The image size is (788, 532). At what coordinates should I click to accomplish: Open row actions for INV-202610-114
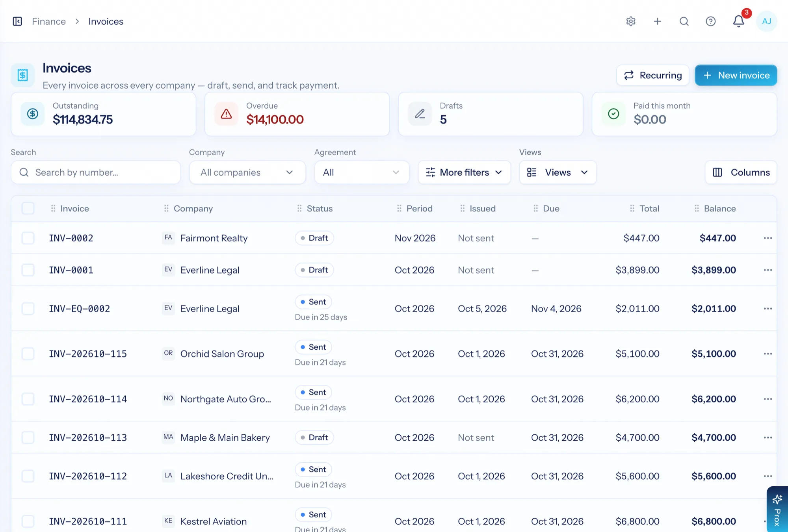[x=768, y=399]
